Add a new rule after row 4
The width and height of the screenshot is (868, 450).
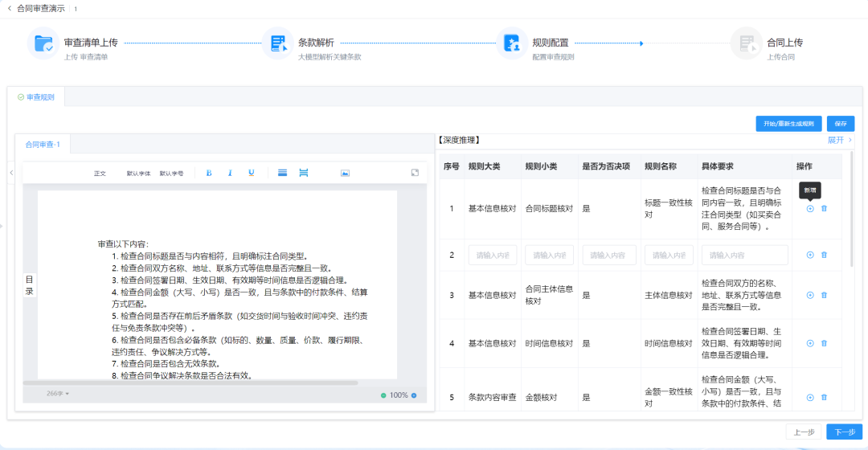(x=810, y=343)
